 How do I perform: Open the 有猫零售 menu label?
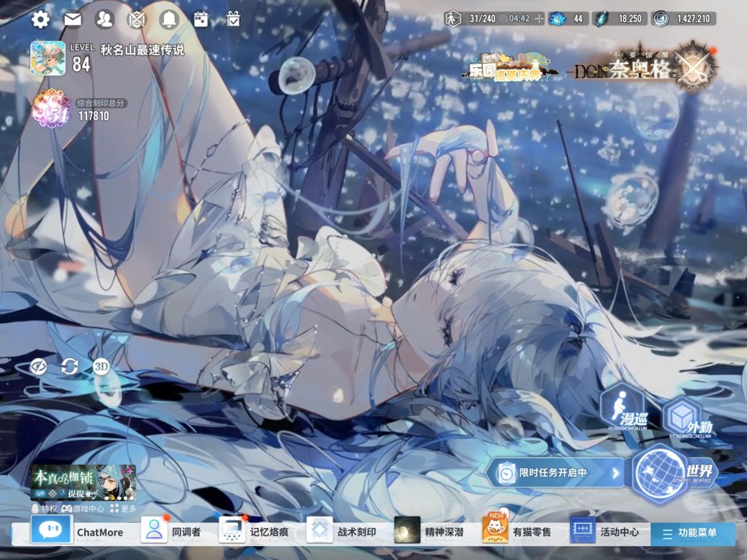click(x=532, y=532)
